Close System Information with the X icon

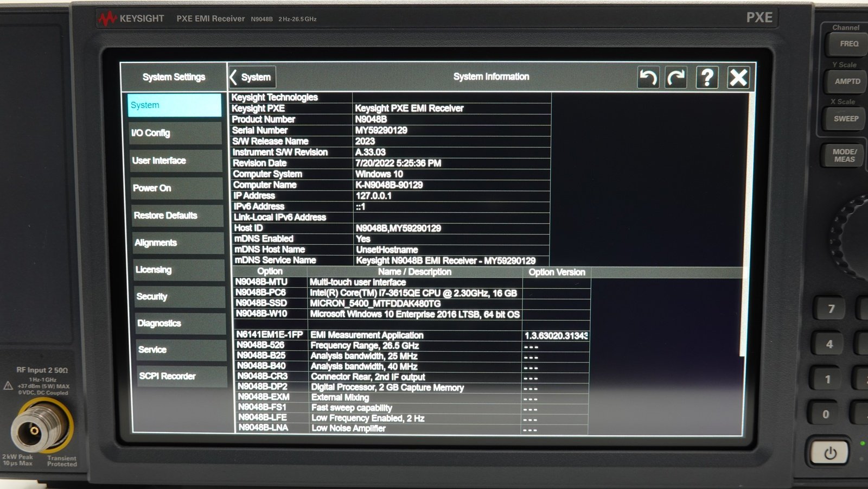pos(738,78)
